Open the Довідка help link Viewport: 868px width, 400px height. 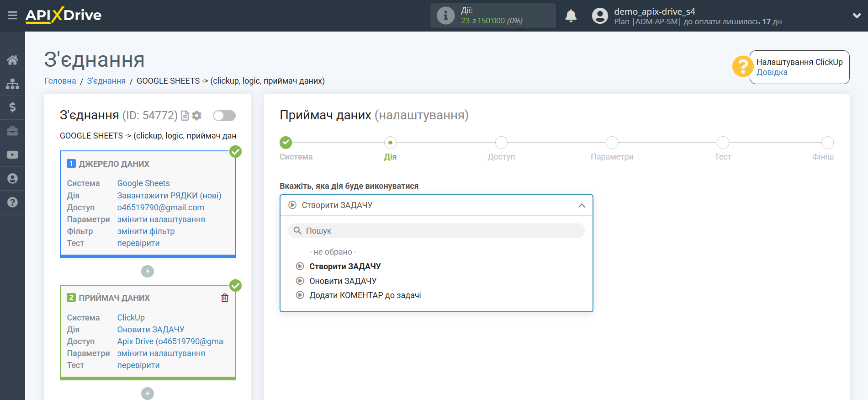pyautogui.click(x=772, y=72)
